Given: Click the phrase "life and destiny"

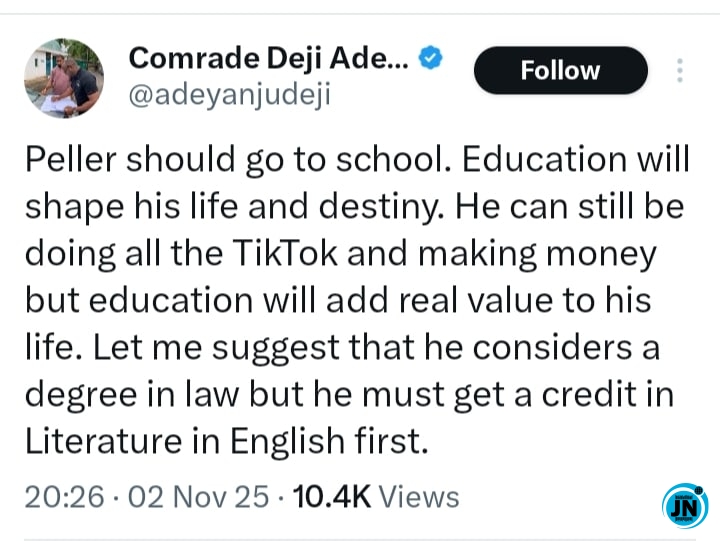Looking at the screenshot, I should 288,209.
